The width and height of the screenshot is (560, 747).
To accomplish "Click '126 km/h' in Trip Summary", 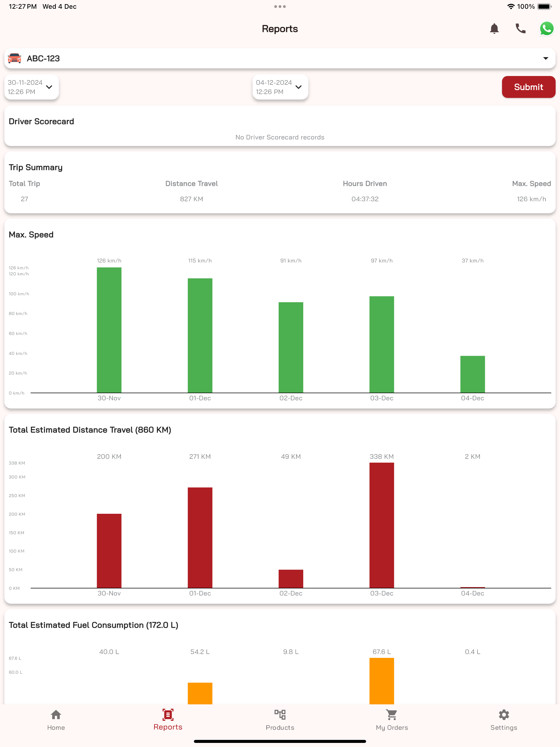I will tap(531, 199).
